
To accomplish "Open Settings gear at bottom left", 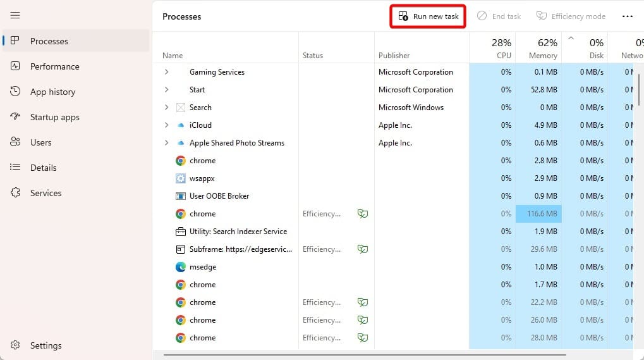I will click(16, 345).
